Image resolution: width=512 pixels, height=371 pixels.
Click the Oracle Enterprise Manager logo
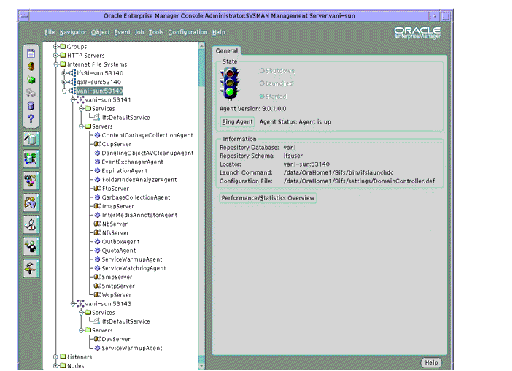418,33
